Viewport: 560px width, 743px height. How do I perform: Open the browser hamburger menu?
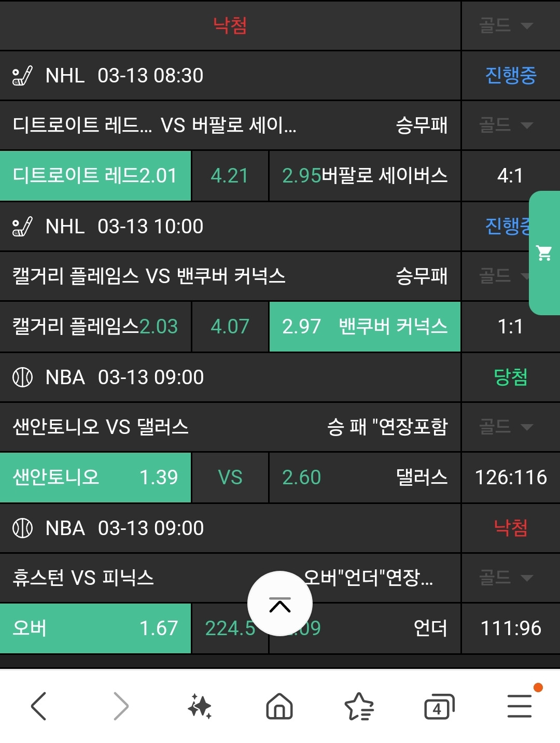pos(520,706)
